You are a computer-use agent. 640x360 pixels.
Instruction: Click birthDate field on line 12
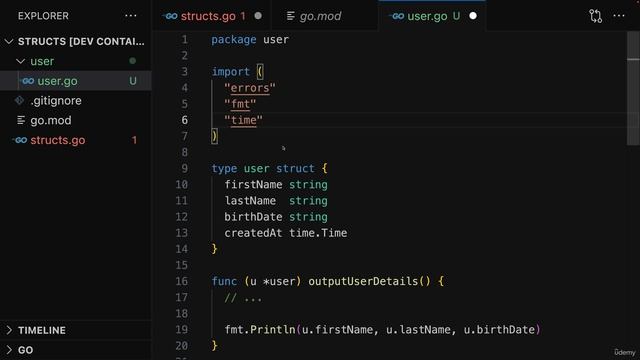253,217
